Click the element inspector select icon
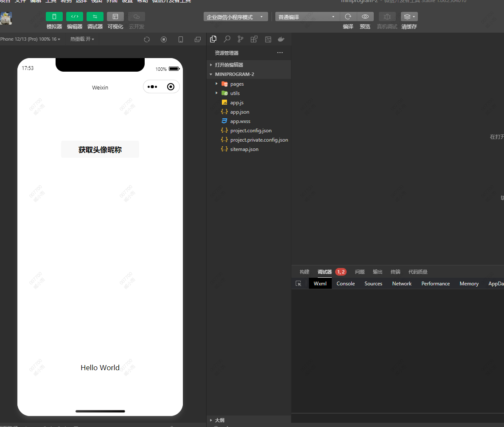504x427 pixels. coord(299,283)
